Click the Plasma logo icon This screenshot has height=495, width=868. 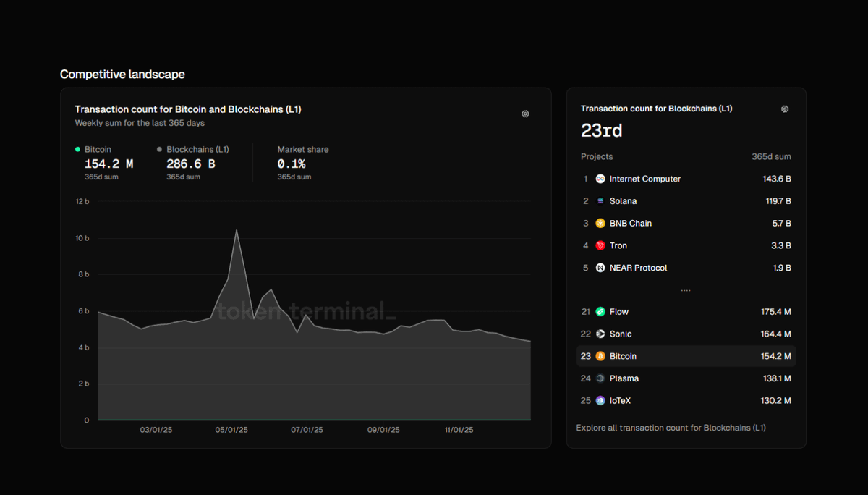pos(600,378)
